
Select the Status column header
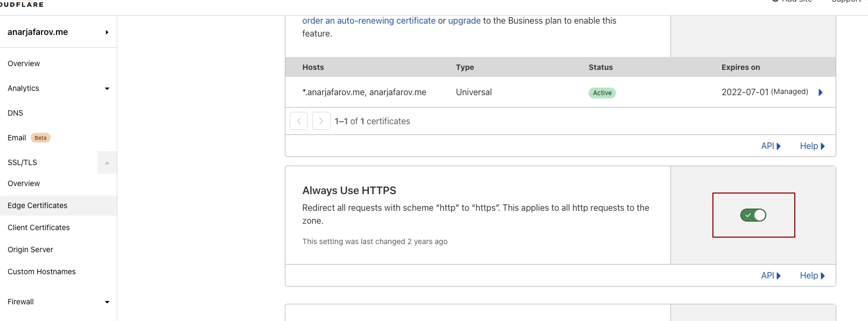click(x=601, y=67)
